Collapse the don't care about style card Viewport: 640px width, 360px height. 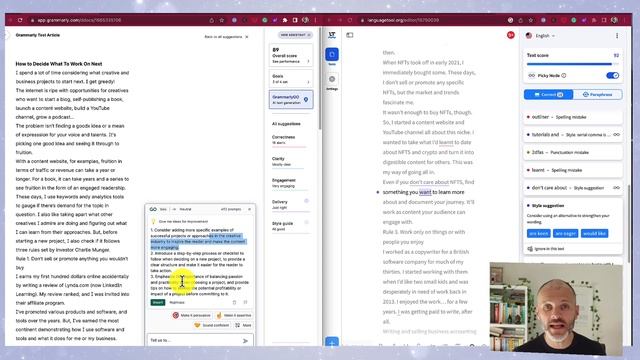573,188
